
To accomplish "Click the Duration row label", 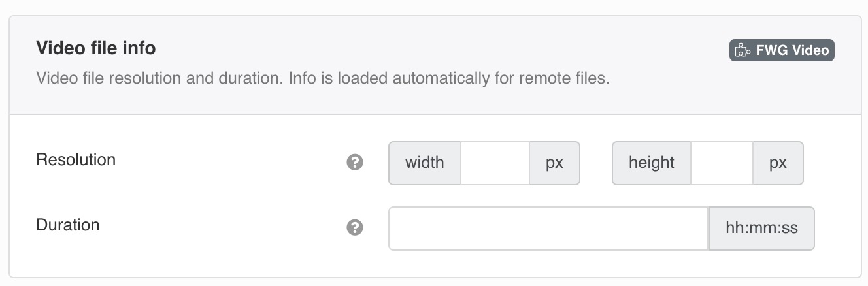I will [x=68, y=225].
